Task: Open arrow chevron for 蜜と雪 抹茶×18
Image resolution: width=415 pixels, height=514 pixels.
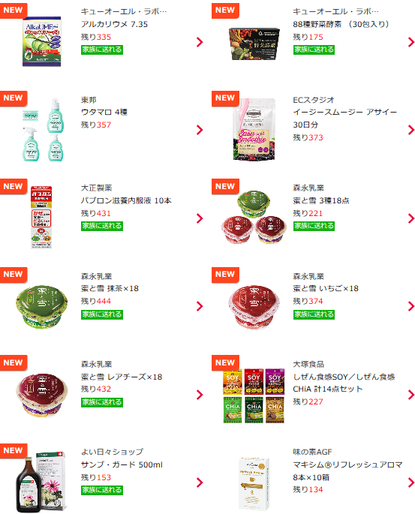Action: (199, 306)
